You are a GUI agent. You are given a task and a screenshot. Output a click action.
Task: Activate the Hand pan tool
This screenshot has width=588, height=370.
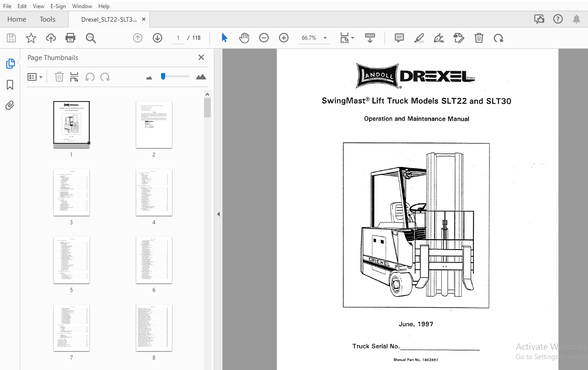244,38
